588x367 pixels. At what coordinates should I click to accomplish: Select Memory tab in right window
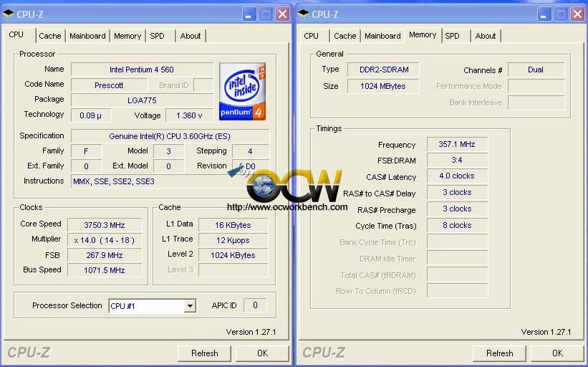pos(423,34)
